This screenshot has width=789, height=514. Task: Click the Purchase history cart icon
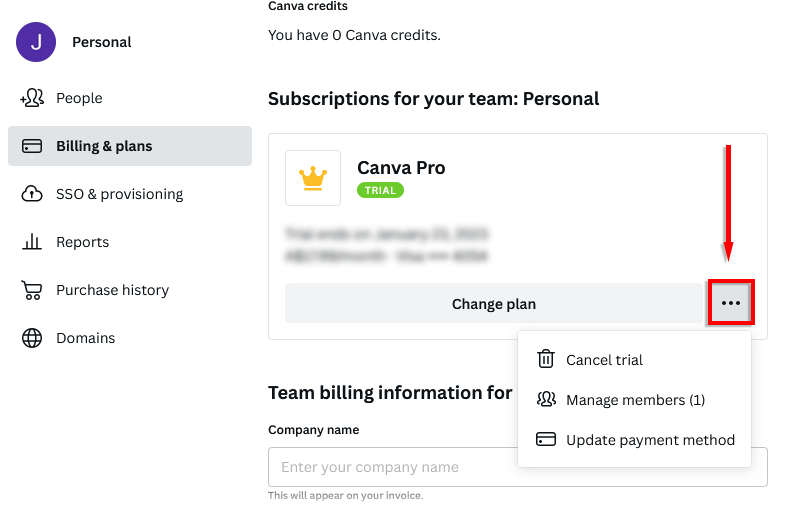[x=32, y=290]
